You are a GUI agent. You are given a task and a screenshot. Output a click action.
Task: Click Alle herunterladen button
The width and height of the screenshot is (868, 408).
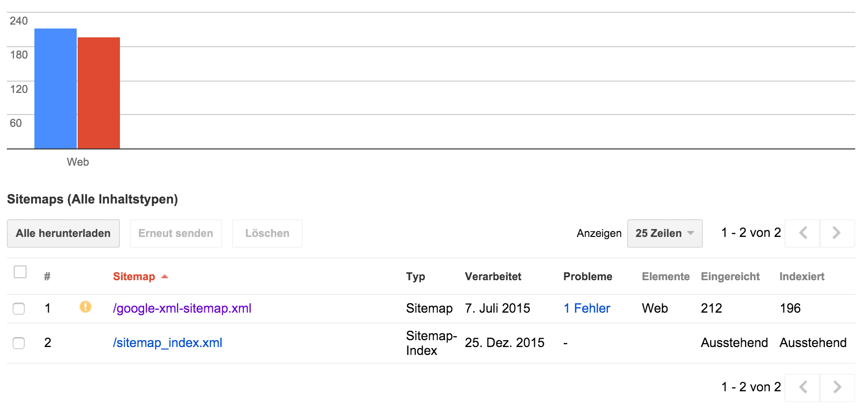pos(63,233)
